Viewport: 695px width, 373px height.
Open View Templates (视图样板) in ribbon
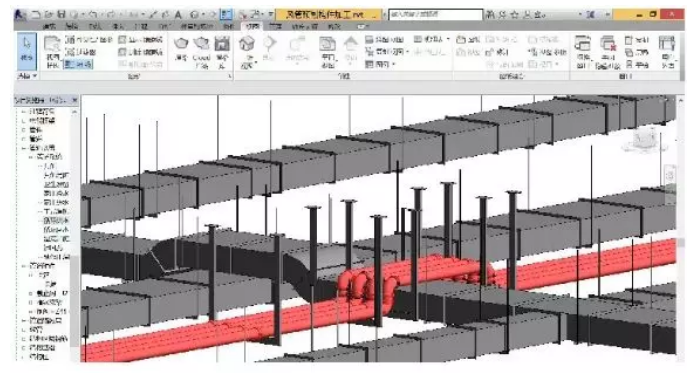pos(52,52)
